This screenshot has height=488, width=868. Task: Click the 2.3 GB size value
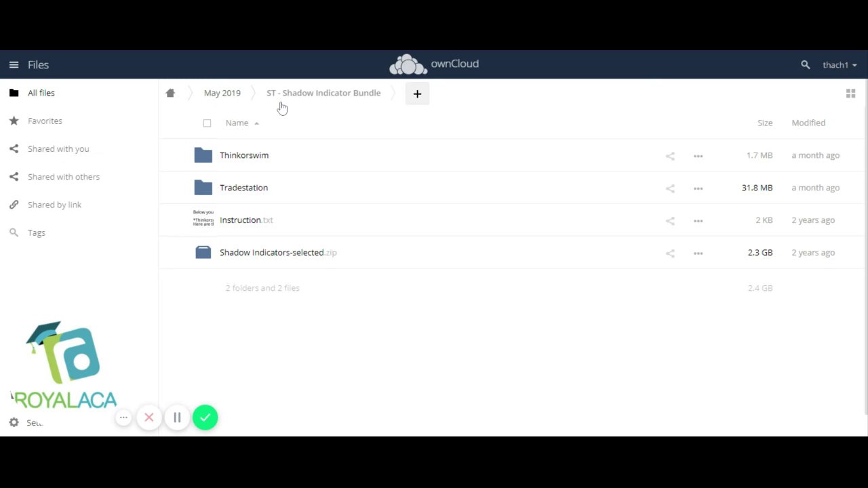point(760,252)
